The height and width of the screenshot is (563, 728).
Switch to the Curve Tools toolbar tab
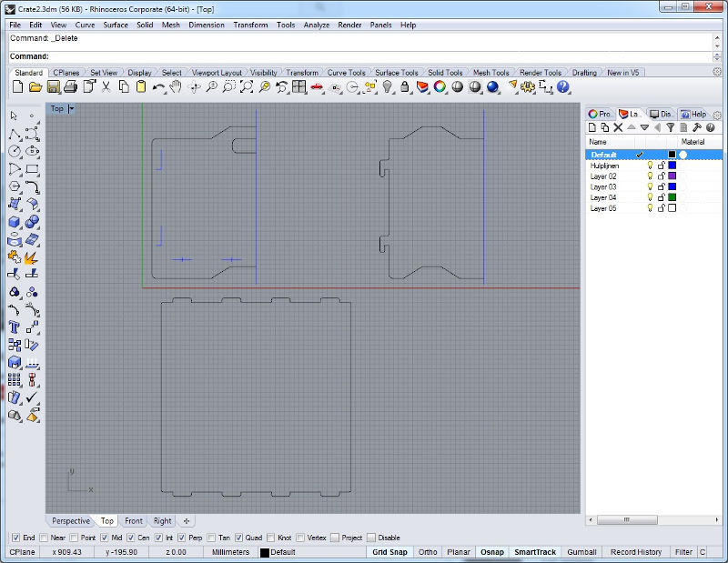[x=347, y=73]
